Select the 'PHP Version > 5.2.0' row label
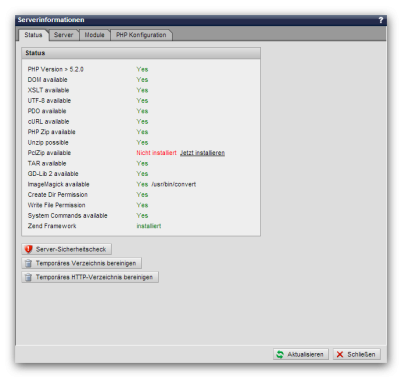Image resolution: width=402 pixels, height=378 pixels. tap(56, 69)
